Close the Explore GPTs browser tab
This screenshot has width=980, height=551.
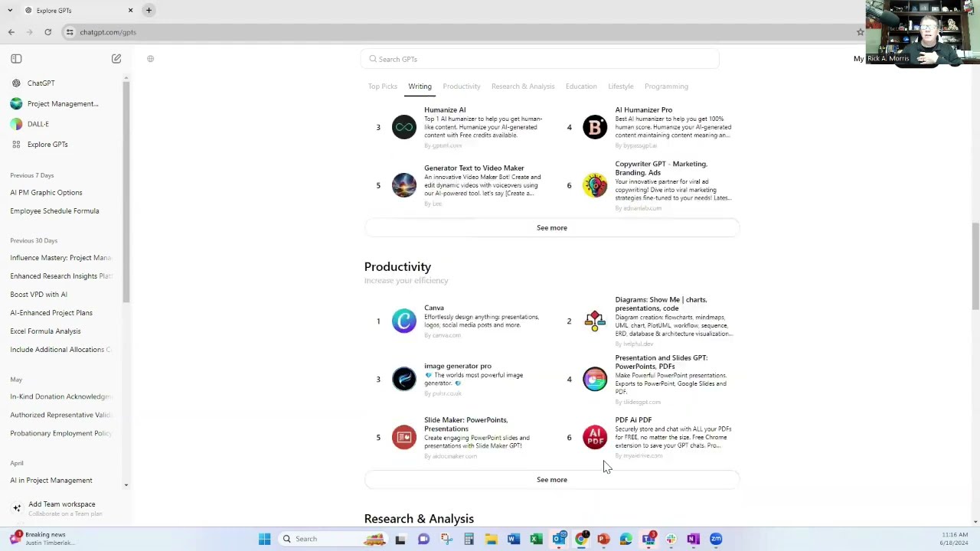coord(130,10)
